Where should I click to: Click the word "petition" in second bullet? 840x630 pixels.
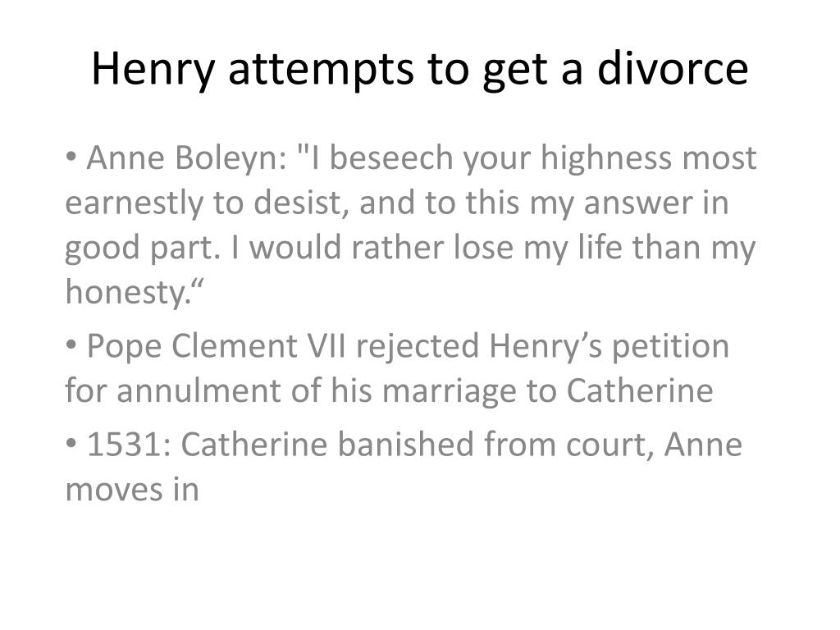[670, 347]
